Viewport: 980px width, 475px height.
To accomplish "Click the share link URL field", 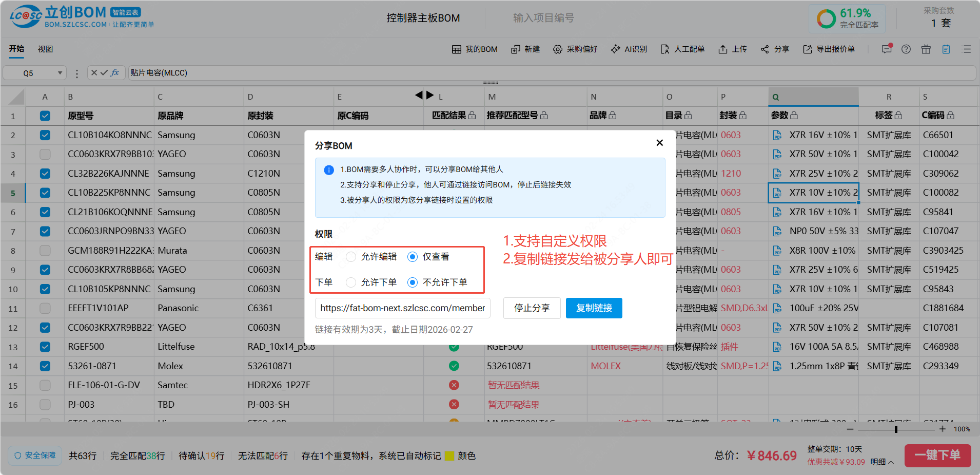I will coord(402,308).
